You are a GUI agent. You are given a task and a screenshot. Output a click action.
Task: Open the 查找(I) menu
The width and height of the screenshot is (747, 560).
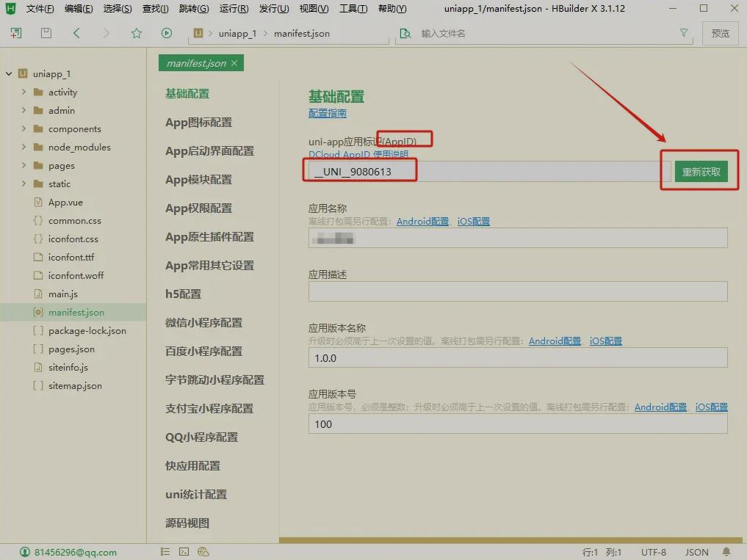click(155, 9)
